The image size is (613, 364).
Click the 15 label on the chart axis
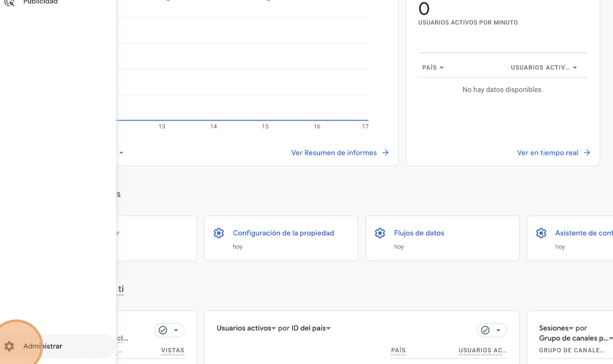[265, 127]
